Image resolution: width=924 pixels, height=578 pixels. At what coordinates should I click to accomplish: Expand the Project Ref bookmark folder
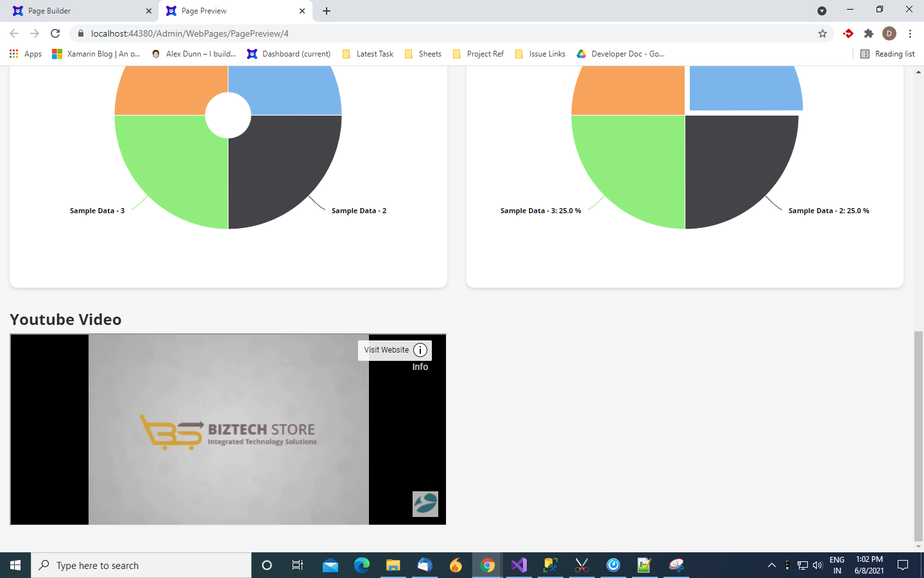click(x=478, y=54)
